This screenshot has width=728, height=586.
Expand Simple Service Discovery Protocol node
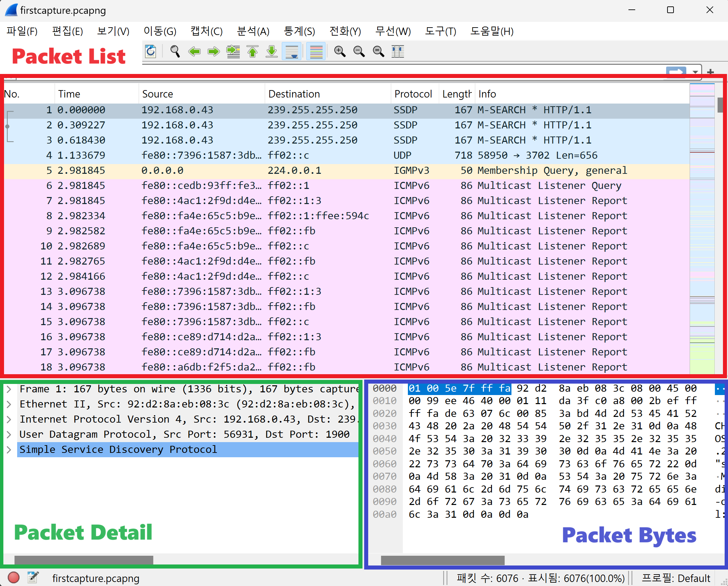pos(9,450)
